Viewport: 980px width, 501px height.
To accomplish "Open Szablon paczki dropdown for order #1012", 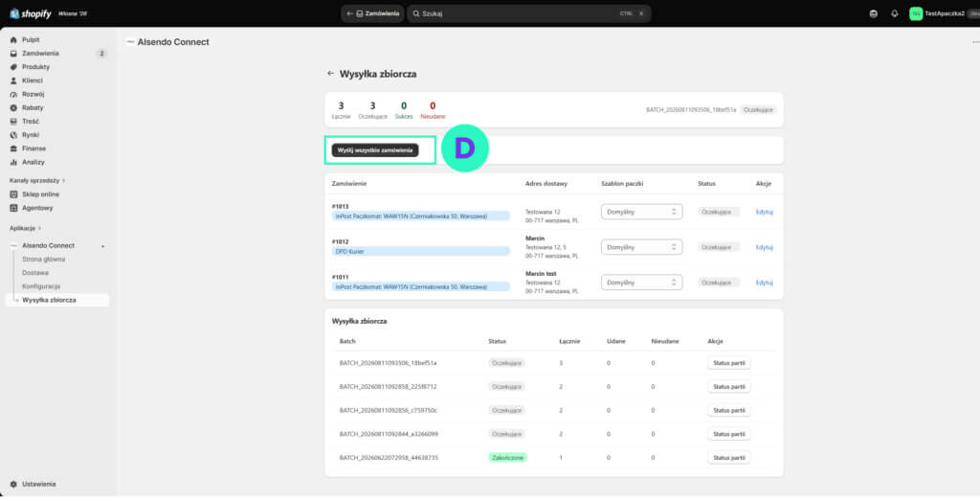I will 641,247.
